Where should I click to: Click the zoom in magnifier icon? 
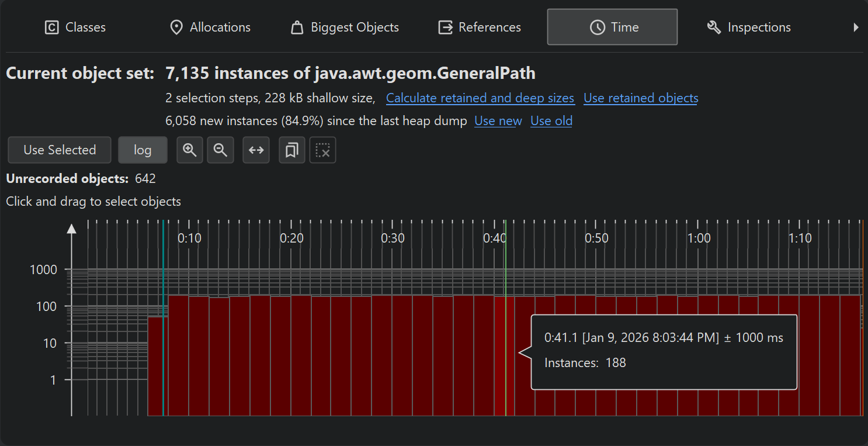189,150
